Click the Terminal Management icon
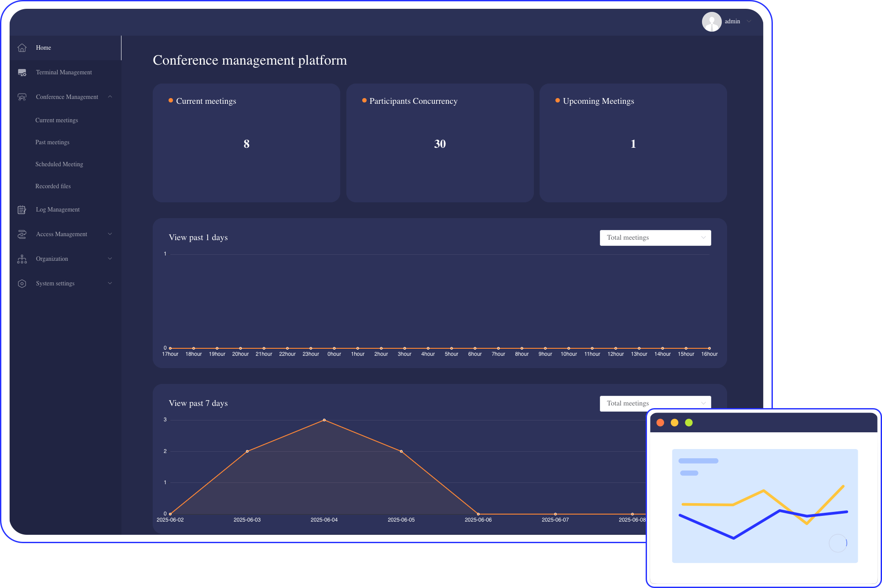 coord(22,72)
